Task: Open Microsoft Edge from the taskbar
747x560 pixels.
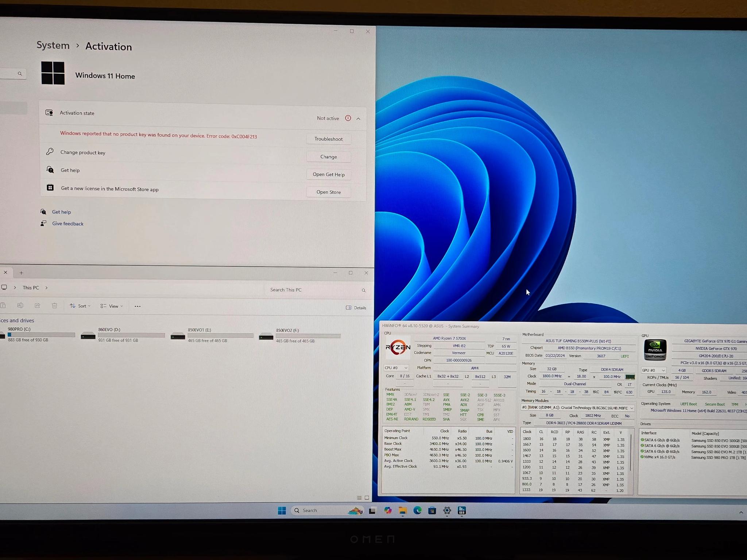Action: (x=417, y=510)
